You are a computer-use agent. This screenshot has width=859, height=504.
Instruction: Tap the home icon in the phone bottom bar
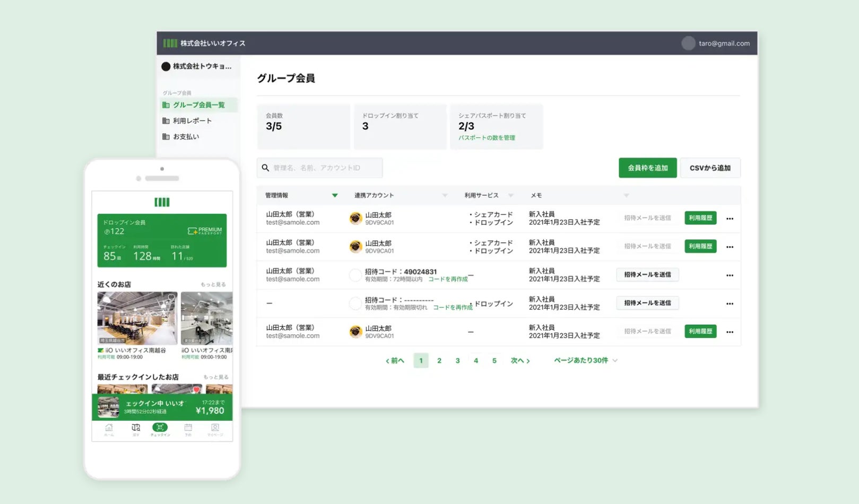point(109,428)
